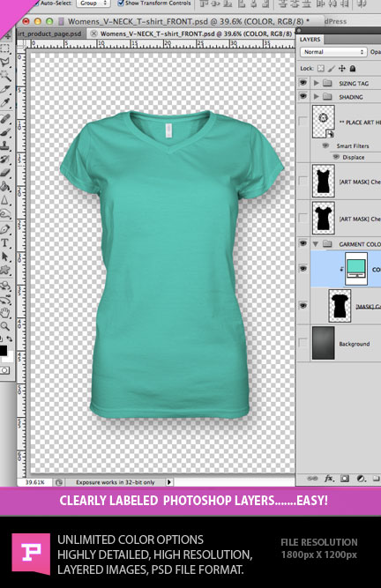Create new adjustment layer icon

coord(361,479)
